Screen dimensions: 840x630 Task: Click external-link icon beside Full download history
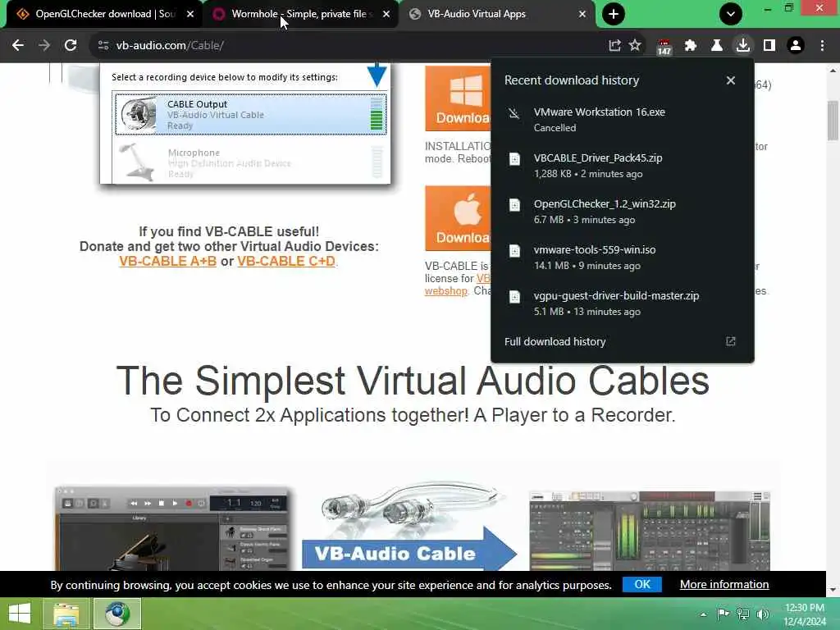pos(731,341)
